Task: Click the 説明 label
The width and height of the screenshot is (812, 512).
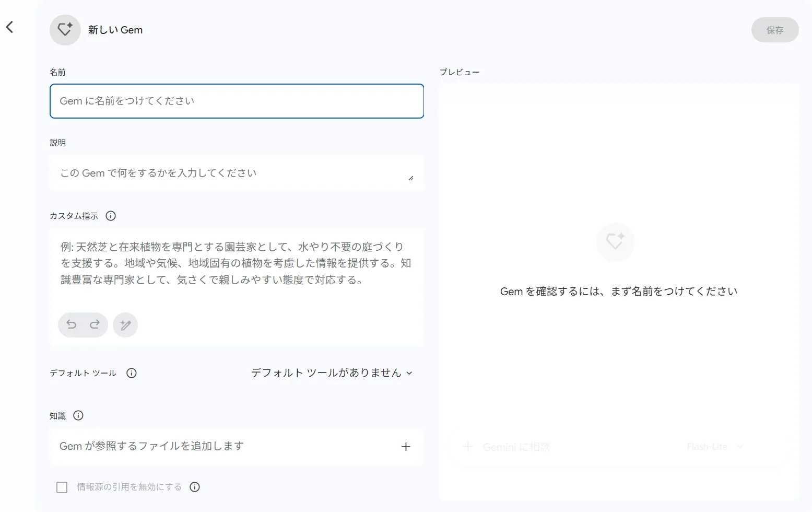Action: point(57,143)
